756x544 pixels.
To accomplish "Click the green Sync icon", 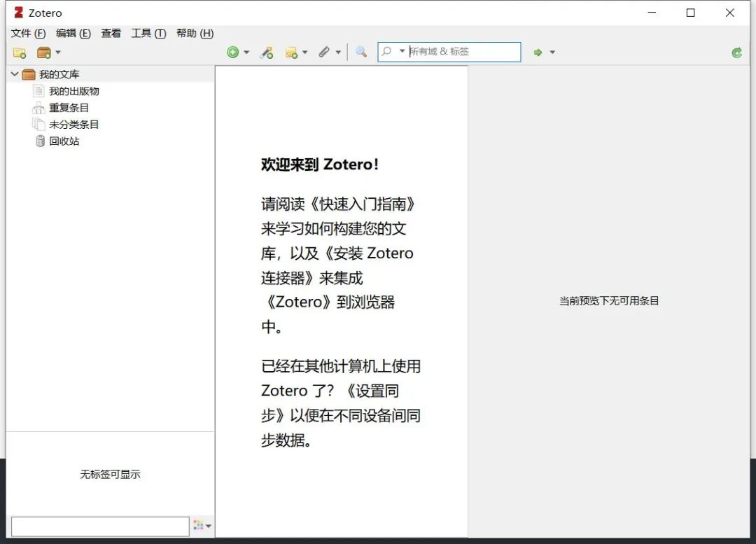I will pyautogui.click(x=736, y=53).
